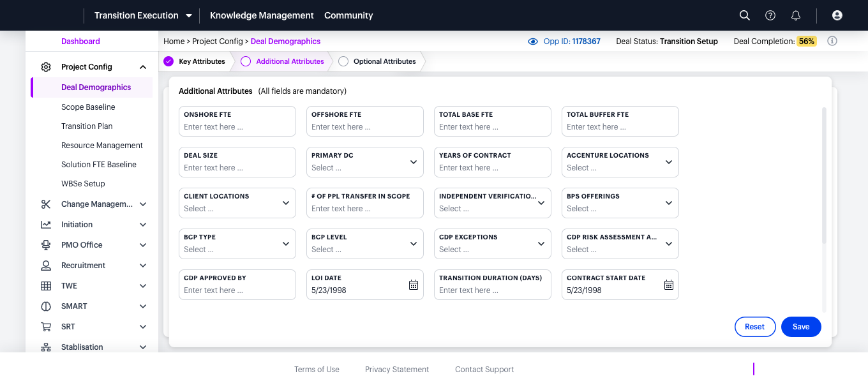Open the BCP Type dropdown
This screenshot has height=383, width=868.
tap(237, 244)
